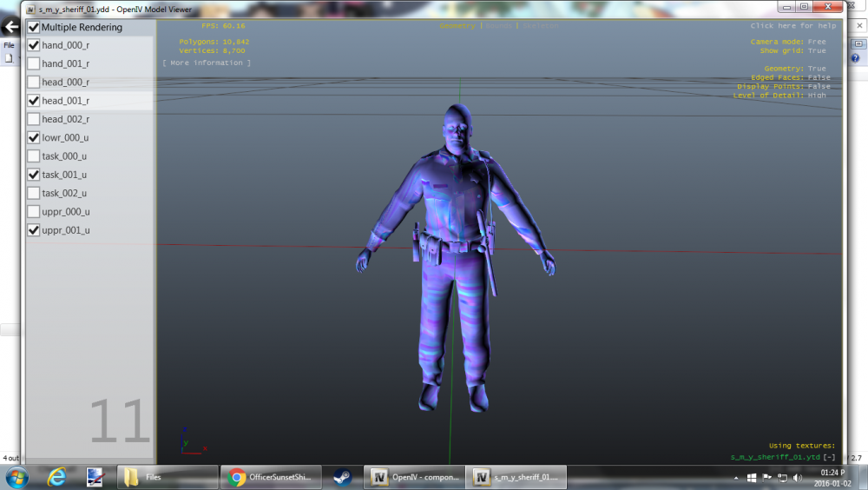Click the sheriff 3D model preview
This screenshot has width=868, height=490.
coord(456,257)
